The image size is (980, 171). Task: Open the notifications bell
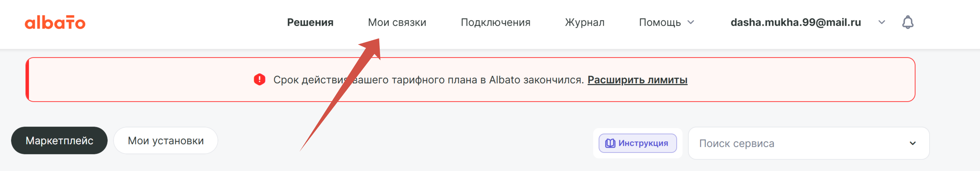908,22
